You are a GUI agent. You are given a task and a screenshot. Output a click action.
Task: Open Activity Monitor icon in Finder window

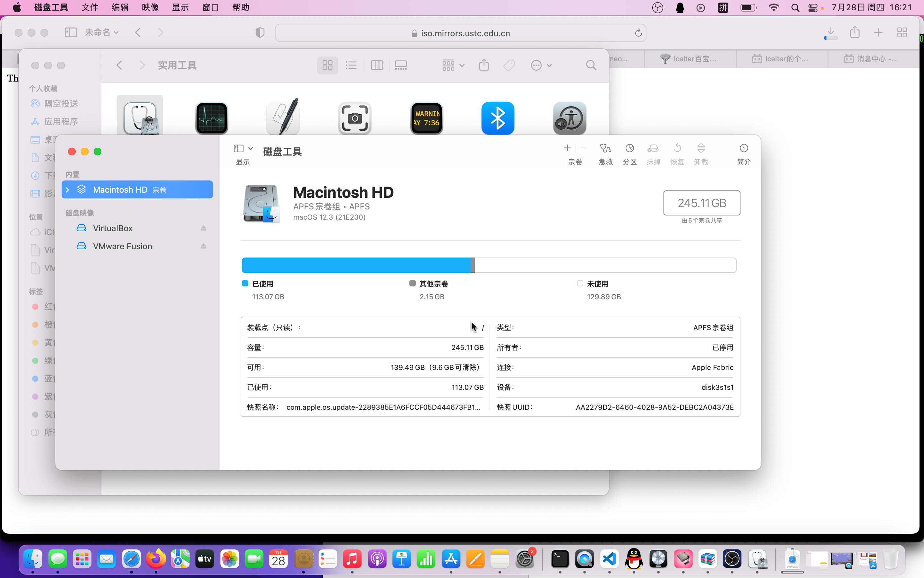click(x=211, y=118)
